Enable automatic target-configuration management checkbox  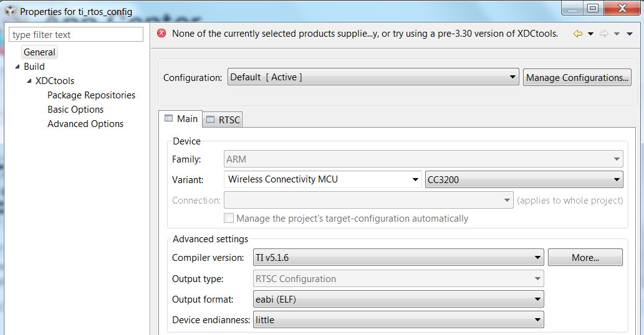point(229,219)
